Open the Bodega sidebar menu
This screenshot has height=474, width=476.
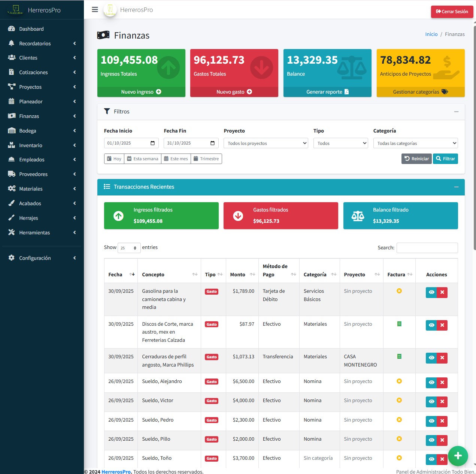[42, 131]
